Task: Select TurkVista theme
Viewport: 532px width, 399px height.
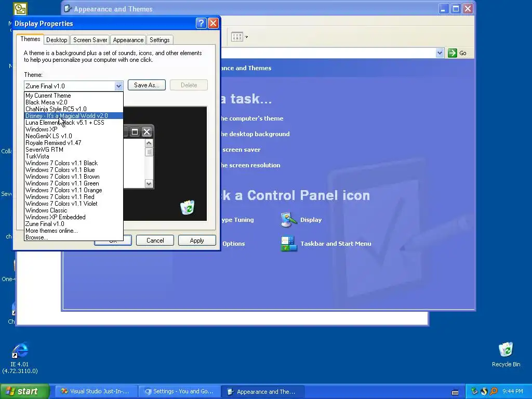Action: [x=74, y=156]
